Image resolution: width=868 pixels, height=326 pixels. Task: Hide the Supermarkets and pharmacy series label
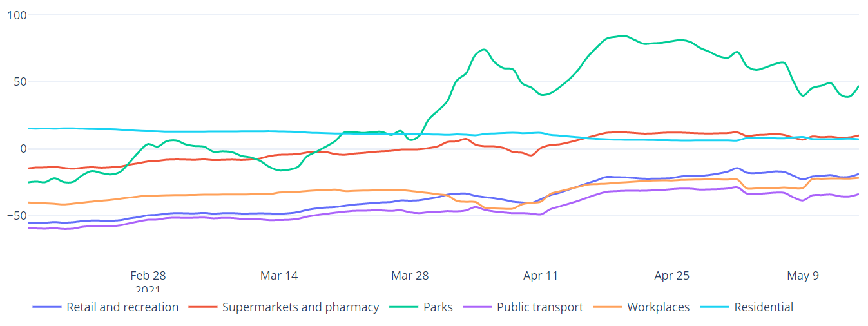pyautogui.click(x=300, y=307)
